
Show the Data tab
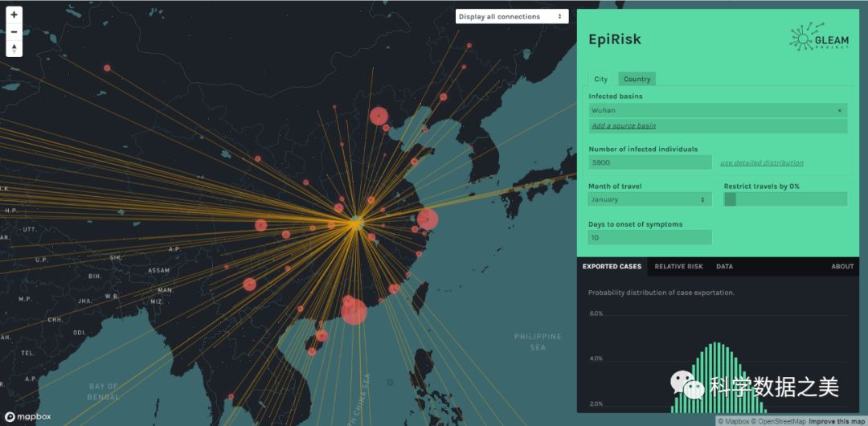pos(724,267)
